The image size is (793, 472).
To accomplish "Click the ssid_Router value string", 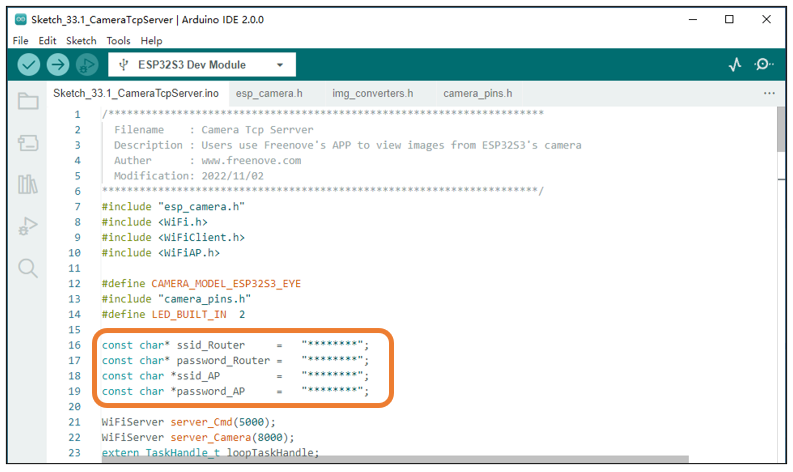I will pos(332,345).
